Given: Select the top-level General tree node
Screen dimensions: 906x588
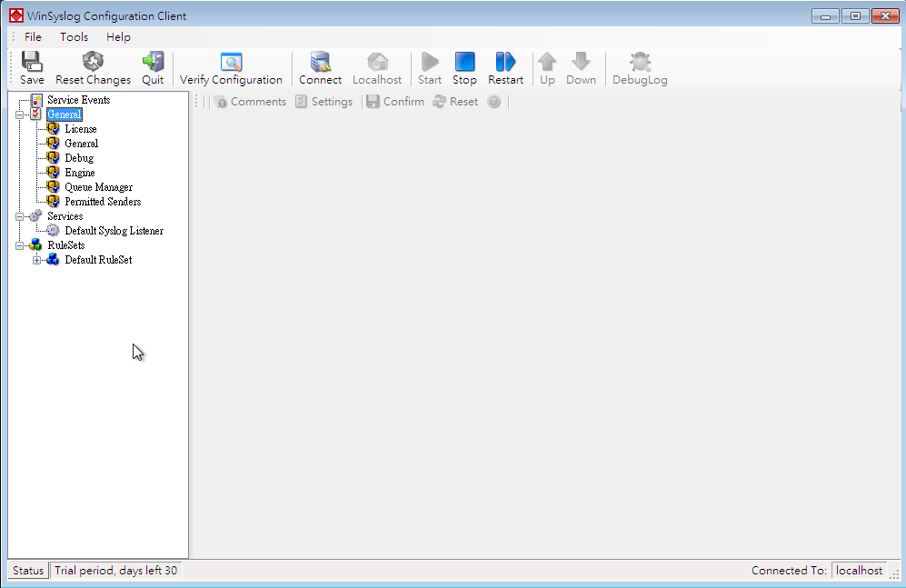Looking at the screenshot, I should point(65,115).
